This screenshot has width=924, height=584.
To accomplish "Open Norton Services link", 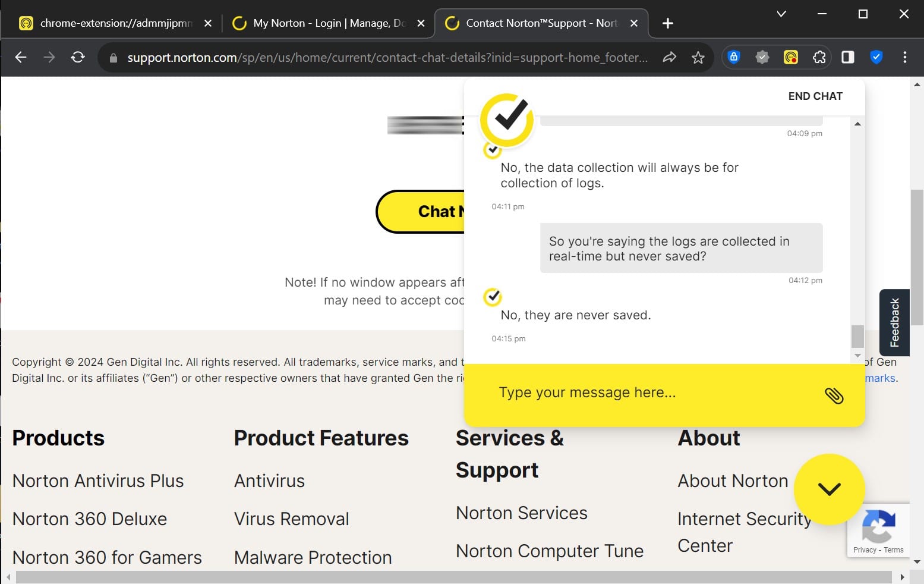I will click(522, 513).
